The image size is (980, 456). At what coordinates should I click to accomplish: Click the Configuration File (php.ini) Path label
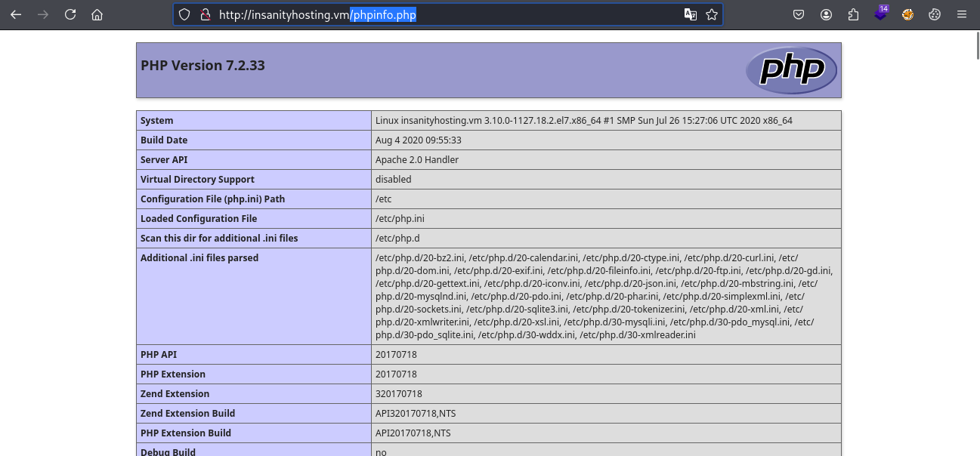pos(212,199)
